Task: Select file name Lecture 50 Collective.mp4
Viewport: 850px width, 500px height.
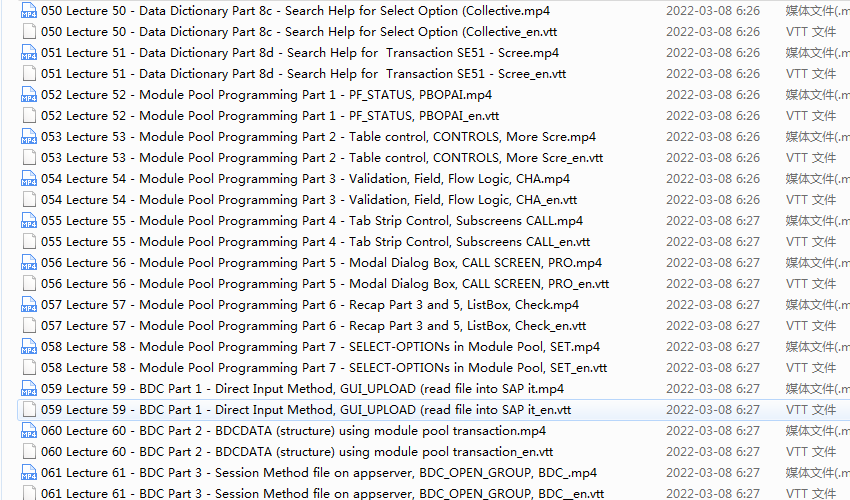Action: point(295,11)
